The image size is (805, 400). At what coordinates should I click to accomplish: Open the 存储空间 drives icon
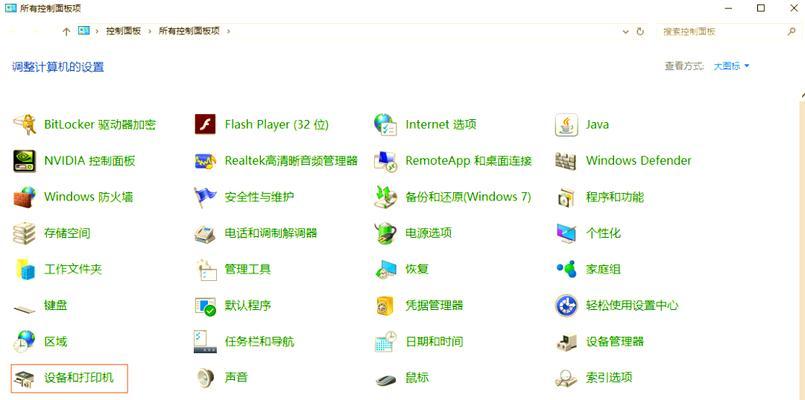(x=24, y=234)
